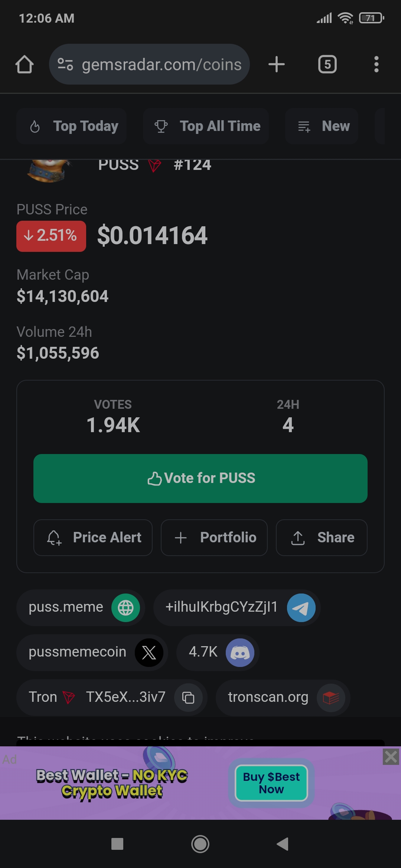Click the gemsradar.com/coins address field
Image resolution: width=401 pixels, height=868 pixels.
[162, 65]
